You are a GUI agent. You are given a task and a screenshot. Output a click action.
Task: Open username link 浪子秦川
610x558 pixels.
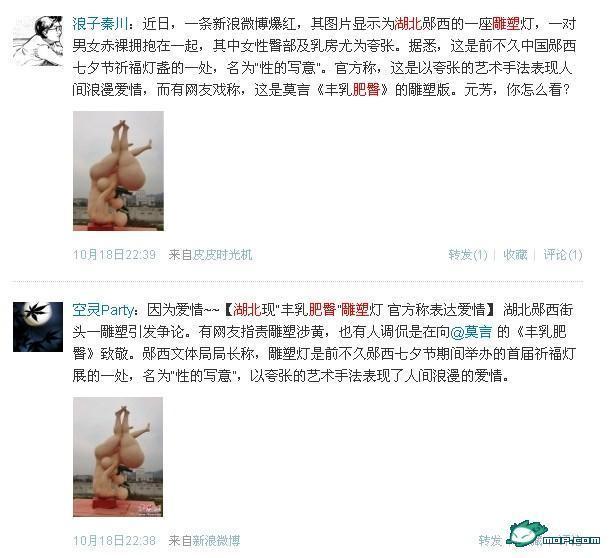click(x=100, y=24)
